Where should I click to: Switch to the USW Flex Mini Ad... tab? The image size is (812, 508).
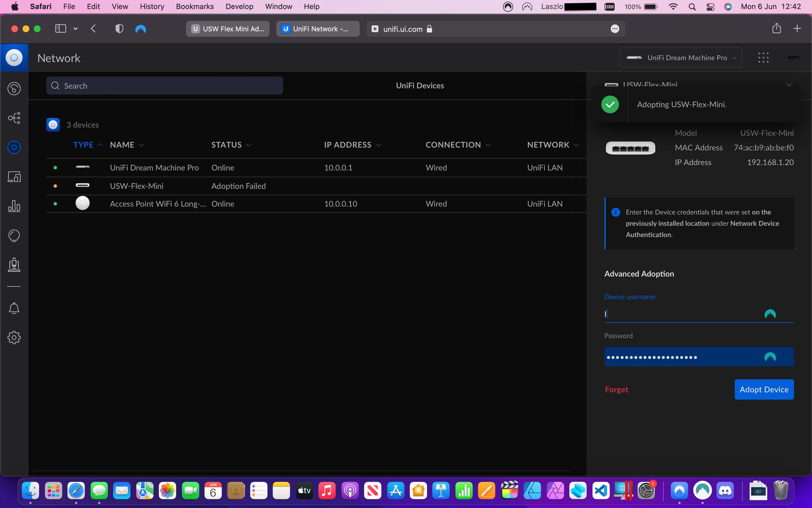(x=228, y=29)
